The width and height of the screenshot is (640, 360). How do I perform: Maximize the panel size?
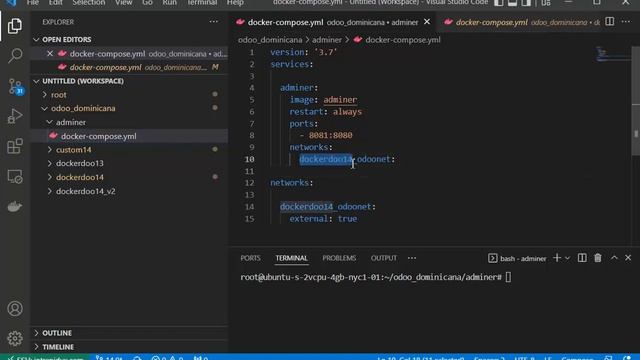[x=614, y=258]
